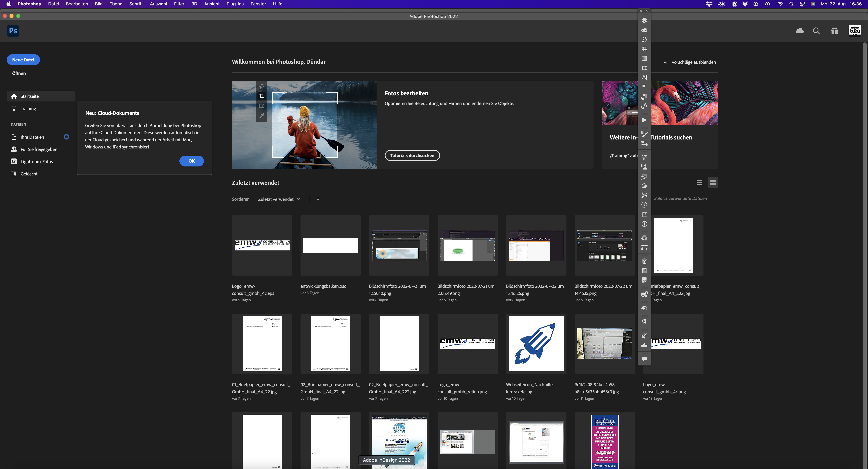Open the Fenster menu

pyautogui.click(x=258, y=4)
